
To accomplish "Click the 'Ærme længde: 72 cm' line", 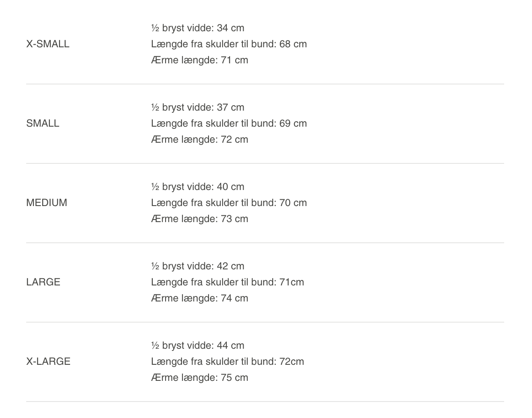I will pyautogui.click(x=200, y=139).
